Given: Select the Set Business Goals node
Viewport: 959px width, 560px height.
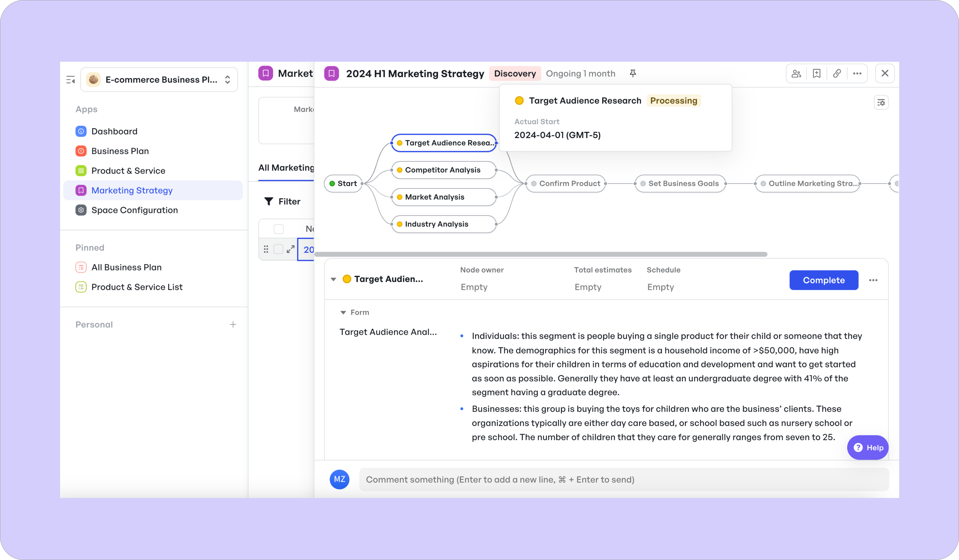Looking at the screenshot, I should pyautogui.click(x=680, y=183).
